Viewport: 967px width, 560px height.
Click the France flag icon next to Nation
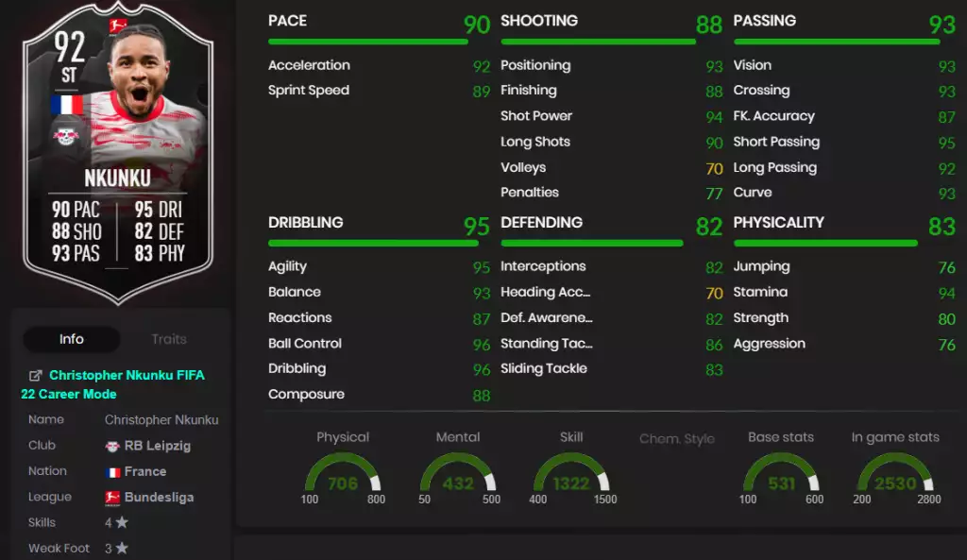112,472
